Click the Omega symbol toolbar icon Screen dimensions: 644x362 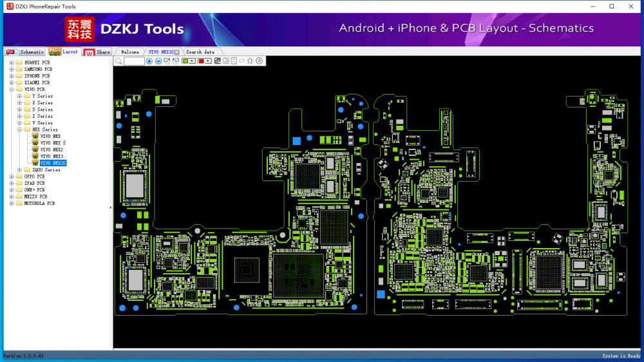(x=250, y=61)
